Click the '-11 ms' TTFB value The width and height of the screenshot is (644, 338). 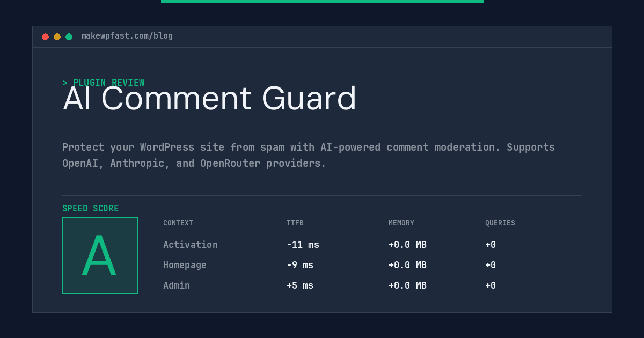pos(303,245)
